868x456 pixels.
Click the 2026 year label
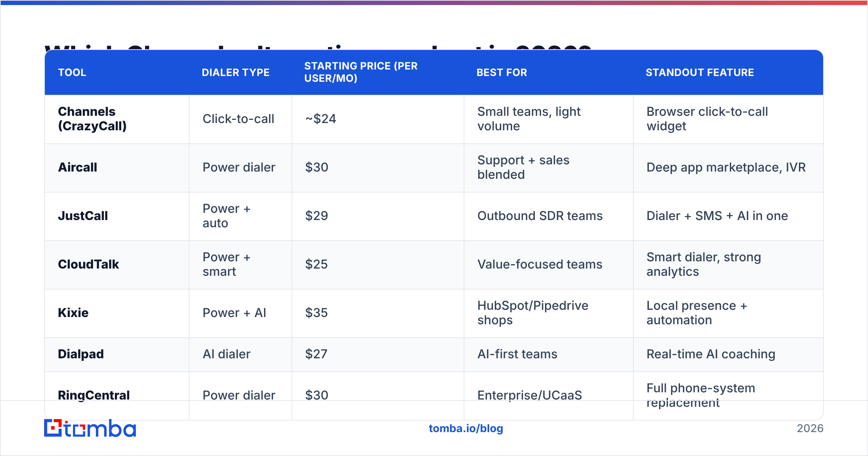coord(810,428)
